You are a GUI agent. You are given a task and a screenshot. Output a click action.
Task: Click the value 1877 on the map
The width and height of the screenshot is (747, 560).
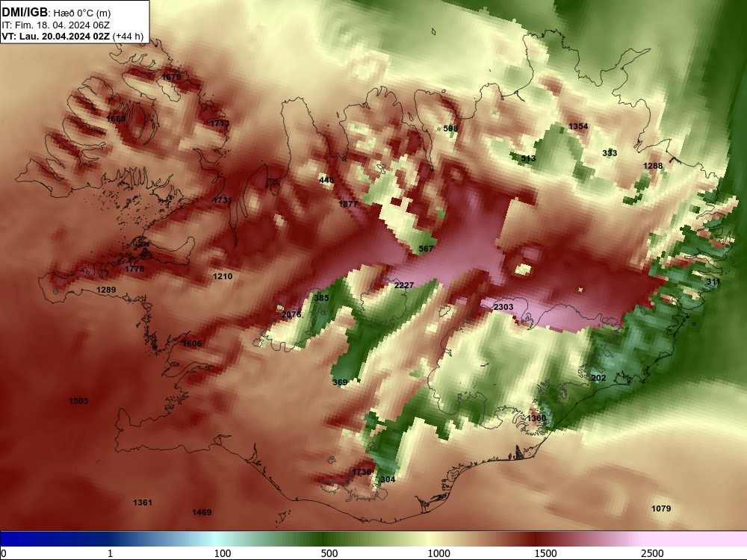(x=348, y=204)
